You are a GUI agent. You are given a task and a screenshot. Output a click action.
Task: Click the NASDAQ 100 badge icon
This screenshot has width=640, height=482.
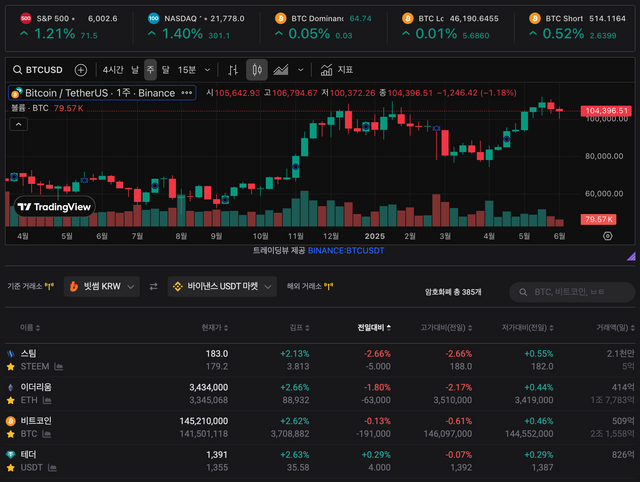pyautogui.click(x=153, y=18)
